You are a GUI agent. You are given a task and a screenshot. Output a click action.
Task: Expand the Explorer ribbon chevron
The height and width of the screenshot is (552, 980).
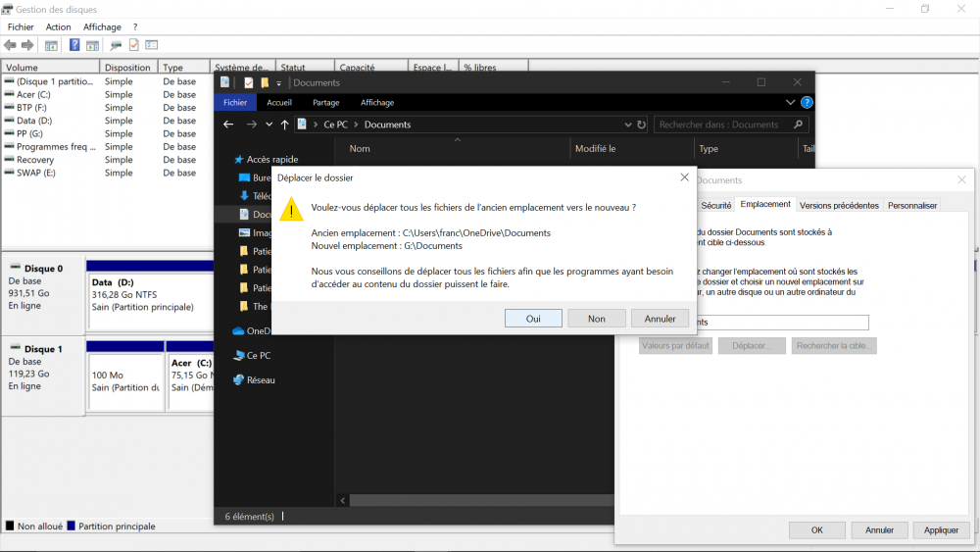[790, 102]
